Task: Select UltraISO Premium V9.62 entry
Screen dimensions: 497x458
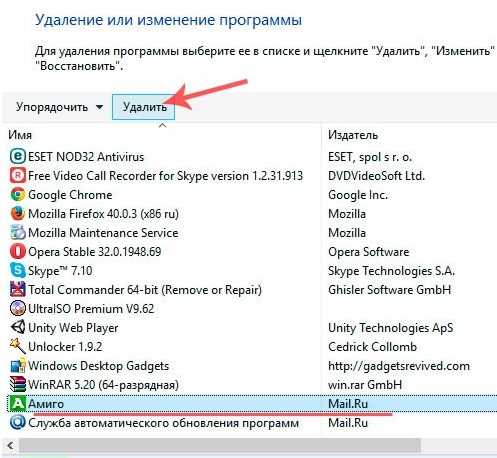Action: coord(91,309)
